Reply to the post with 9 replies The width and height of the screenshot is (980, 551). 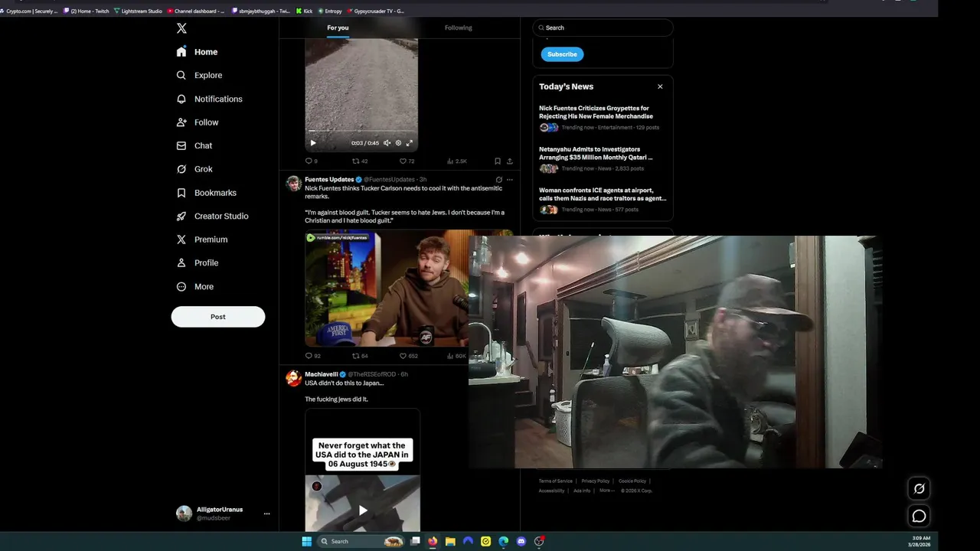311,161
